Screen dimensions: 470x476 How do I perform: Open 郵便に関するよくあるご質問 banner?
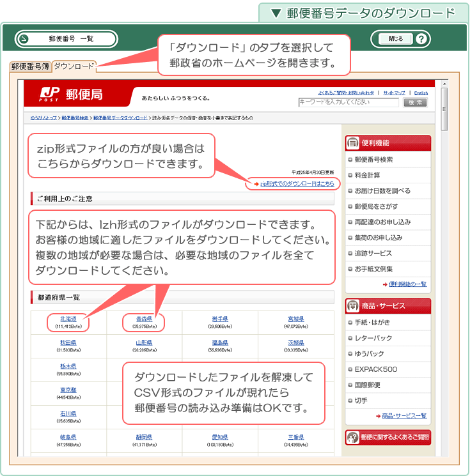click(388, 438)
